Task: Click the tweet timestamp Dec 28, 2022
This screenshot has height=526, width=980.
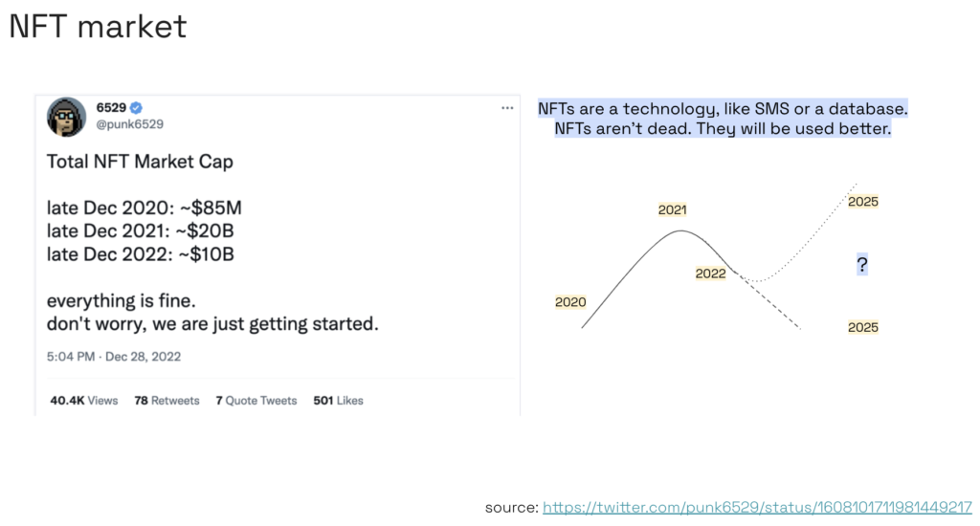Action: click(143, 357)
